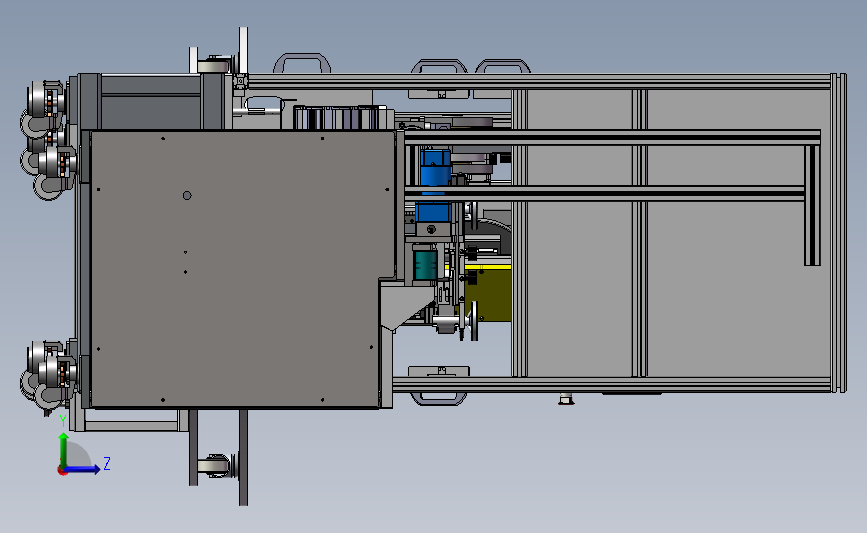Select the blue motor component
Screen dimensions: 867x533
click(435, 185)
